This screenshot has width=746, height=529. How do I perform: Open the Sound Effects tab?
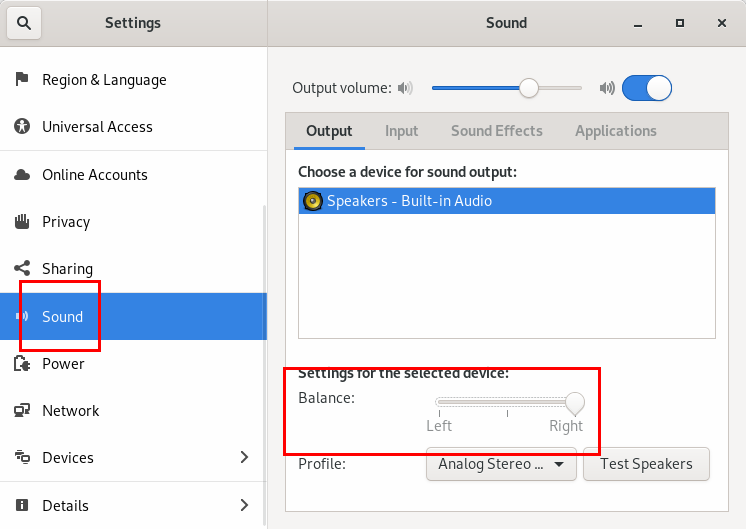tap(496, 131)
